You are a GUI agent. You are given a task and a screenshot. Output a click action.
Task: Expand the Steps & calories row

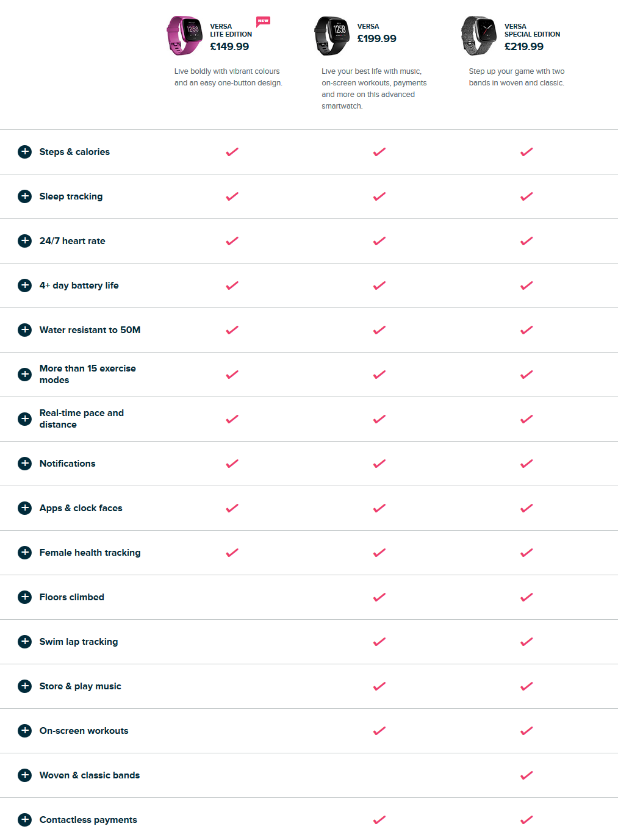(x=24, y=152)
